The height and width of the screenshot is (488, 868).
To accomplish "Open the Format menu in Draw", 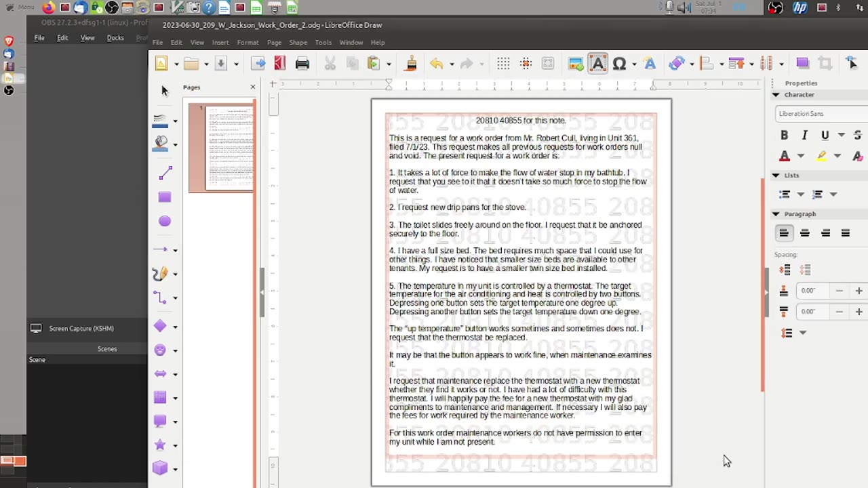I will point(248,42).
